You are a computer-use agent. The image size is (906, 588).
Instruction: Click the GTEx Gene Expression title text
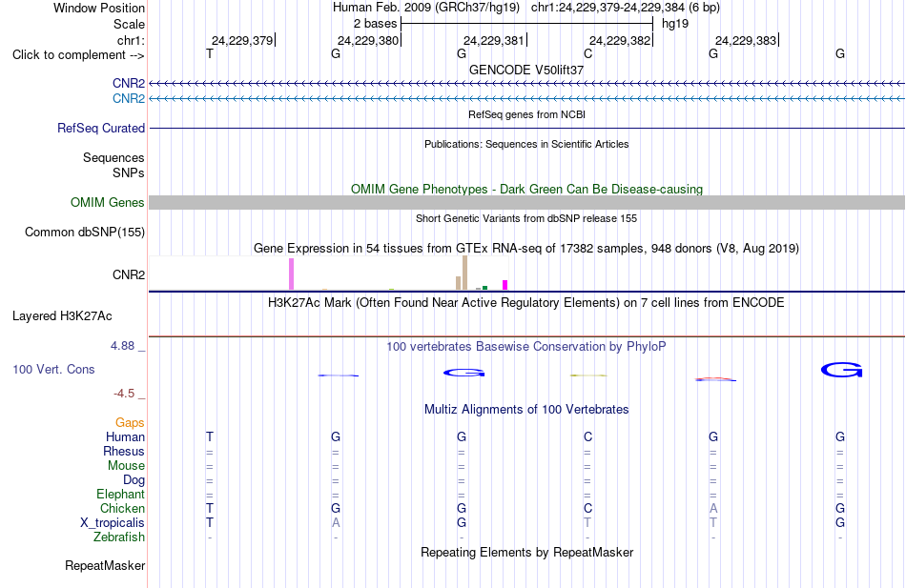coord(526,249)
